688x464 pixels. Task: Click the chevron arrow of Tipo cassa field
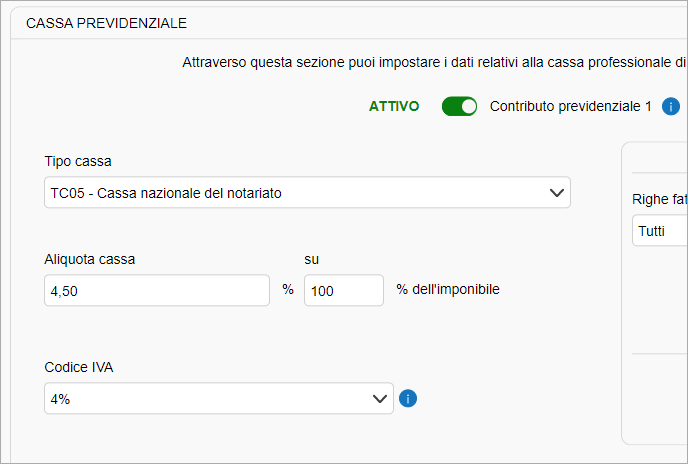coord(556,193)
